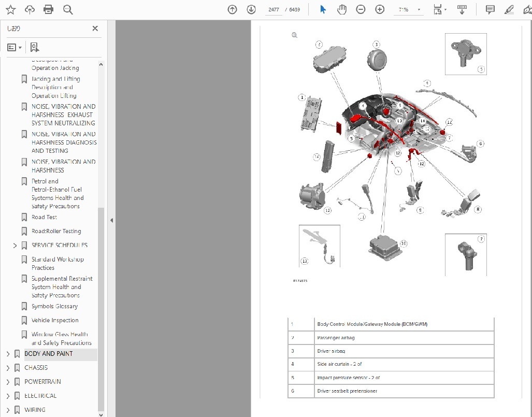This screenshot has height=417, width=532.
Task: Activate the hand pan tool
Action: (x=342, y=9)
